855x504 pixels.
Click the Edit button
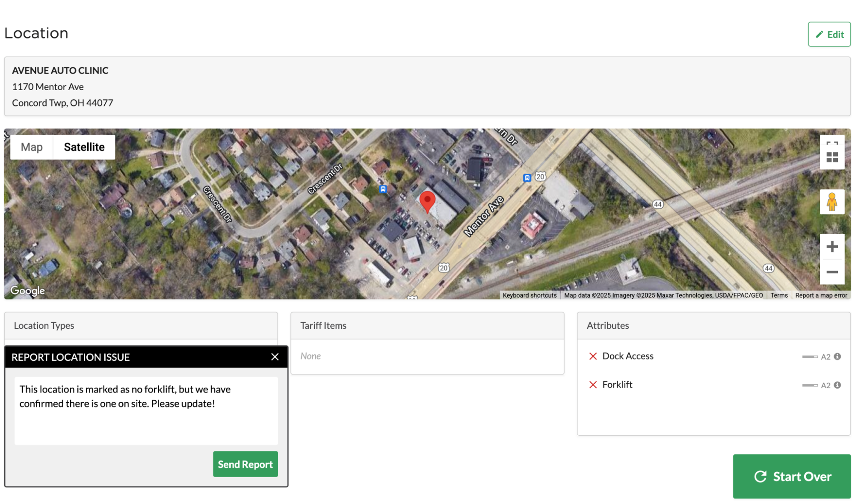(828, 34)
